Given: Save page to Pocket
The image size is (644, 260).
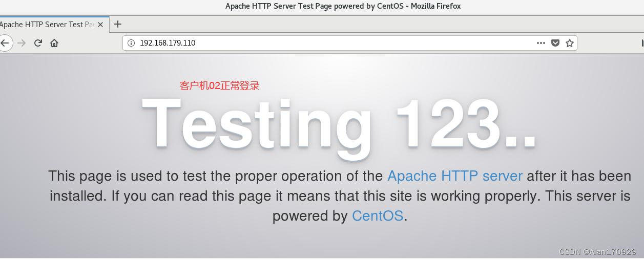Looking at the screenshot, I should (x=555, y=43).
